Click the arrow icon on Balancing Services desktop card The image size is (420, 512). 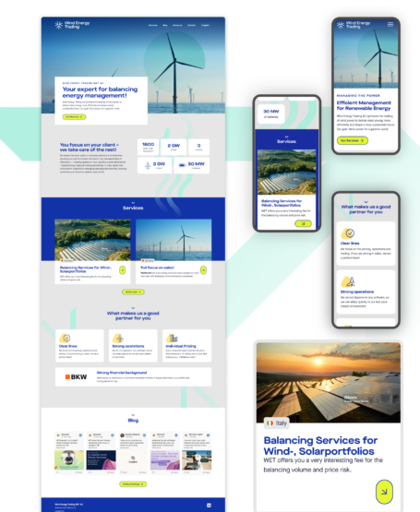(122, 270)
